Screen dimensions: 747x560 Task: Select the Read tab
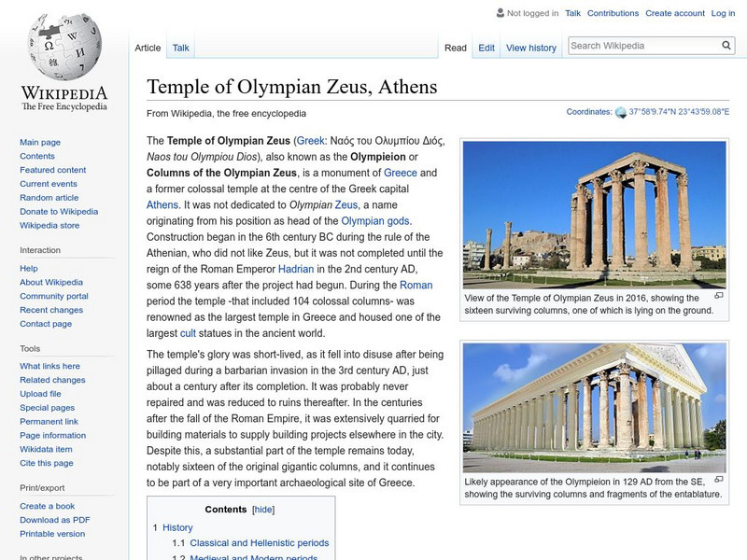[456, 48]
